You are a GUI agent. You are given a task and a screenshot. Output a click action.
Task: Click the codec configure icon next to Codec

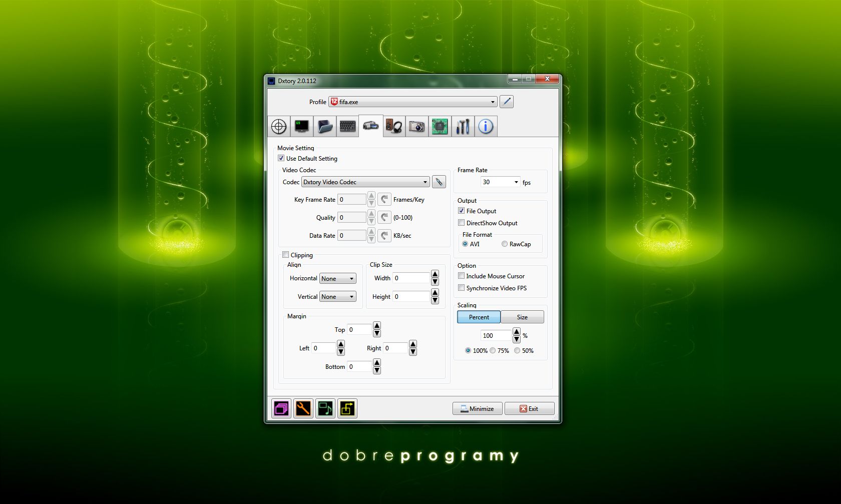(x=439, y=182)
